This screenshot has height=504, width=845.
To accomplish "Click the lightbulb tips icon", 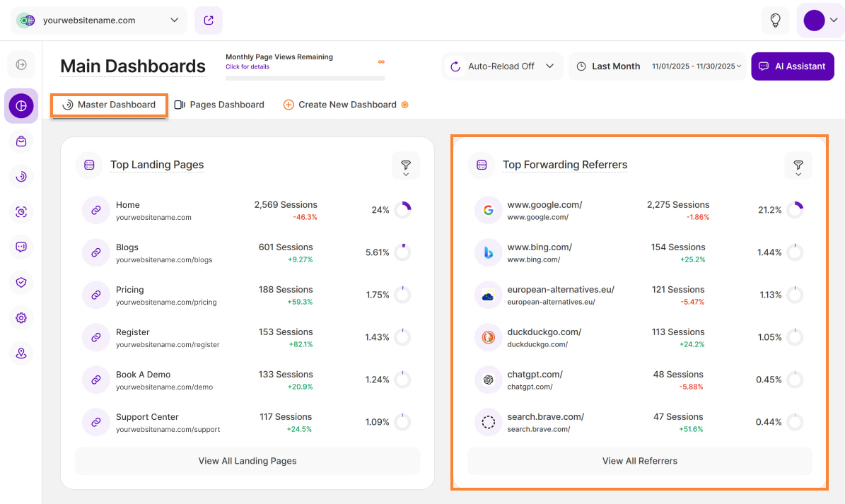I will click(x=775, y=20).
